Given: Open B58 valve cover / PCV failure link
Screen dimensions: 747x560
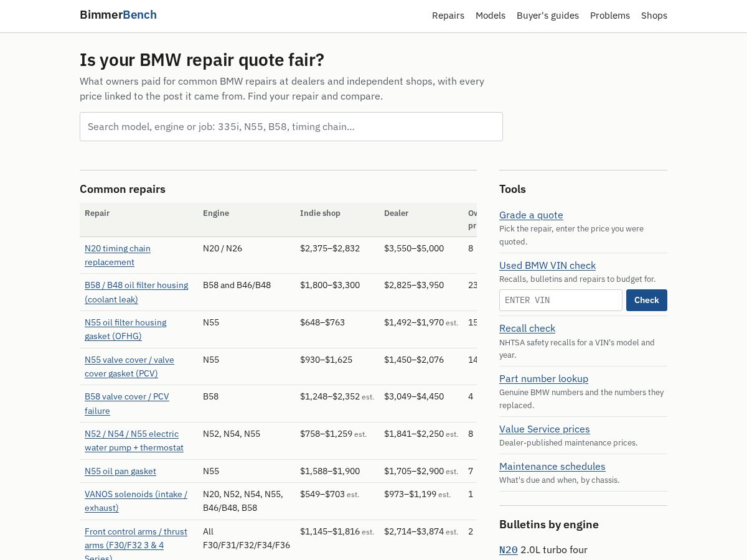Looking at the screenshot, I should [x=126, y=403].
